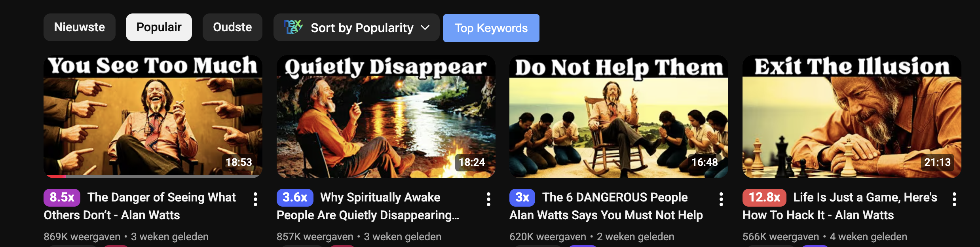Click the 8.5x outlier score badge
Screen dimensions: 980x247
[62, 198]
